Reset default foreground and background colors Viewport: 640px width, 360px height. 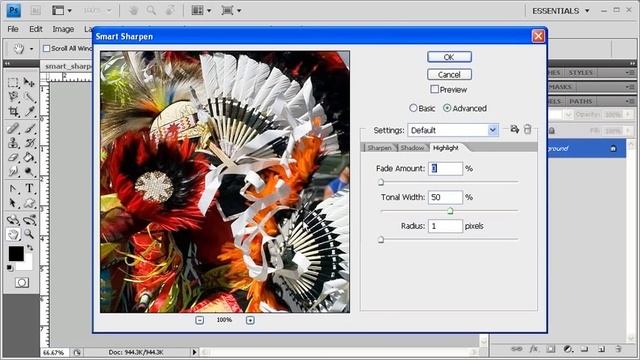[10, 268]
